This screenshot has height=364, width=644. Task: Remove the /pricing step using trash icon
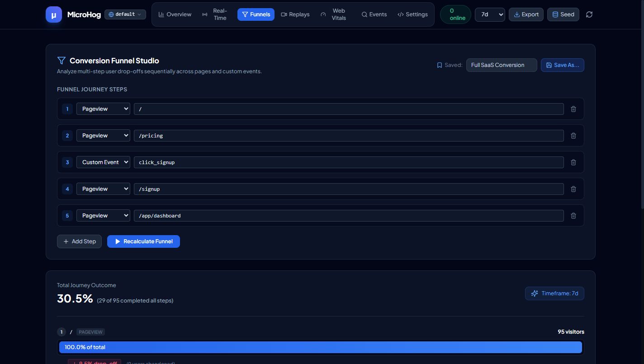573,136
